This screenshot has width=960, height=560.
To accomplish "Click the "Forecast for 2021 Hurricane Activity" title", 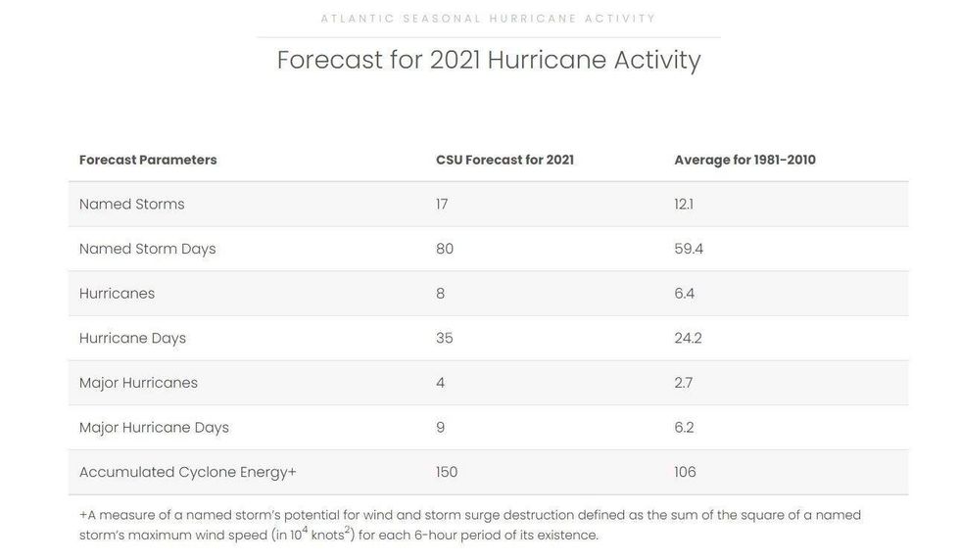I will point(489,60).
